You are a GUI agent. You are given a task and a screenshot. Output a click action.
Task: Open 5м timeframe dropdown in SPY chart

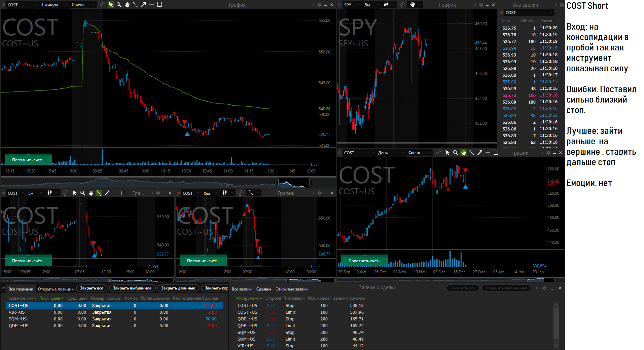click(x=371, y=5)
